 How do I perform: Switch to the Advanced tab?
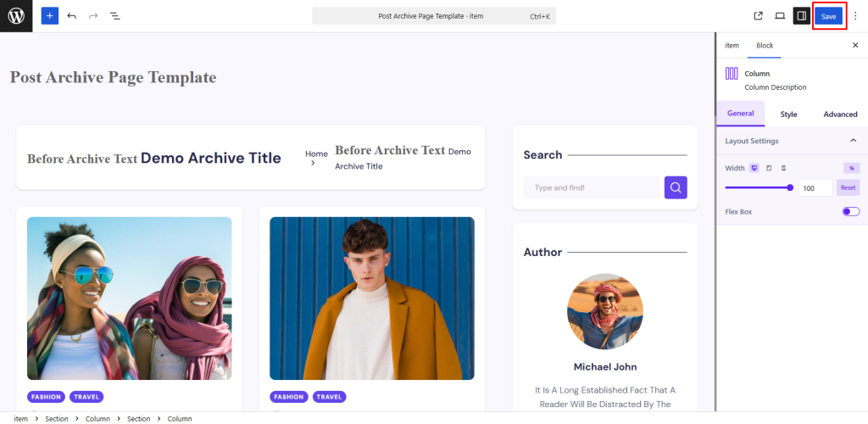pyautogui.click(x=840, y=114)
